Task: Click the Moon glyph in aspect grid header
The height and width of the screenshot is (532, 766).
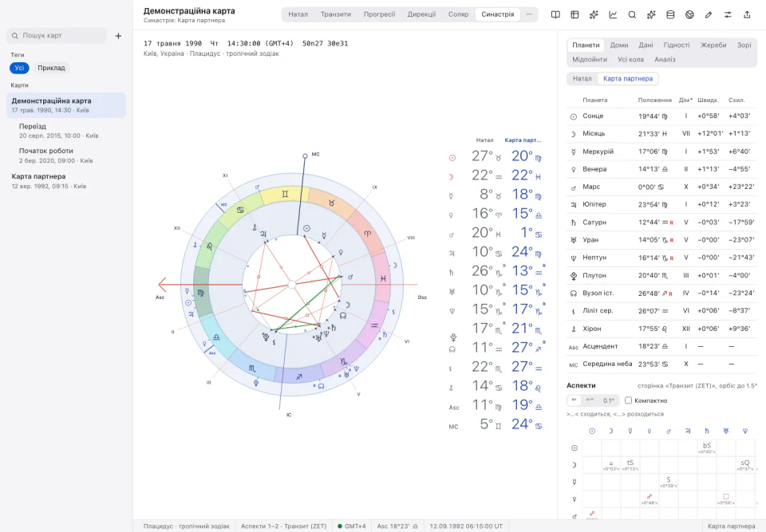Action: [610, 431]
